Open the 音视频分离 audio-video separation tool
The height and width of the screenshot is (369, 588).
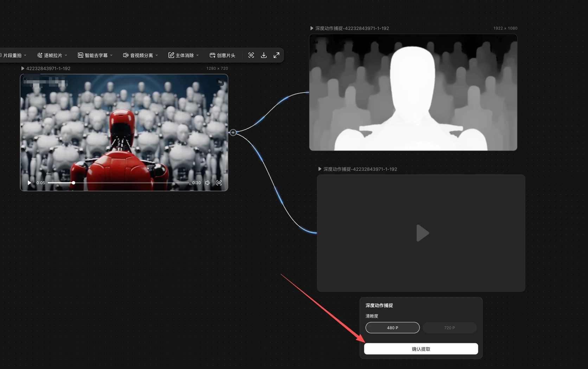pyautogui.click(x=140, y=55)
